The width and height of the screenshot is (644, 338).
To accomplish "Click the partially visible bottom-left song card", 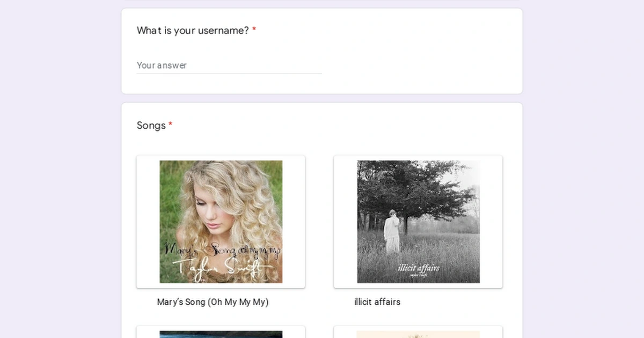I will [221, 333].
